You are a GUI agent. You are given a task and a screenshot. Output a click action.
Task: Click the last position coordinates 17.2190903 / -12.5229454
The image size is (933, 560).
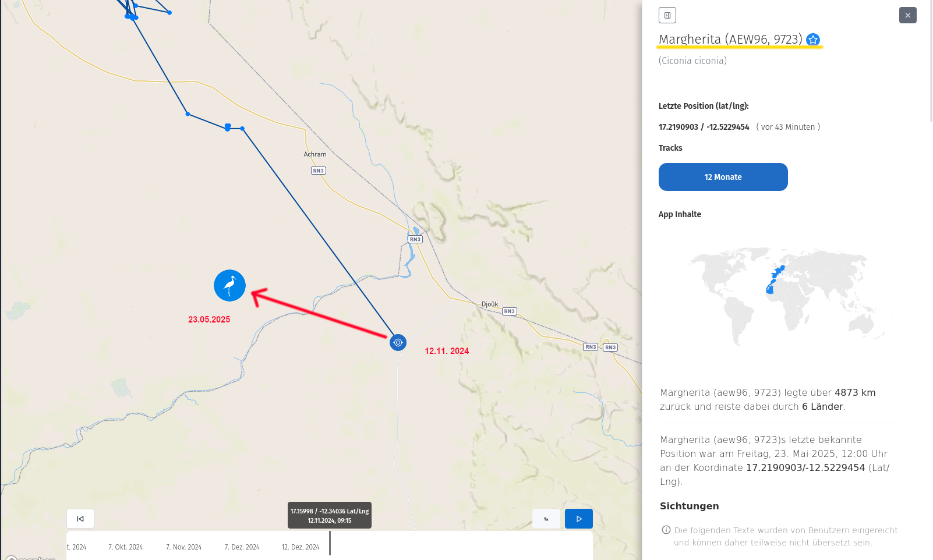coord(704,127)
